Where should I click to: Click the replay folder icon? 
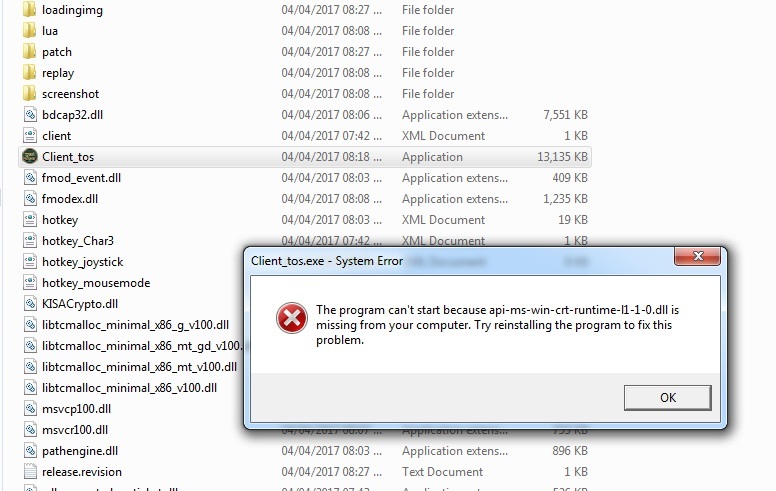(30, 73)
